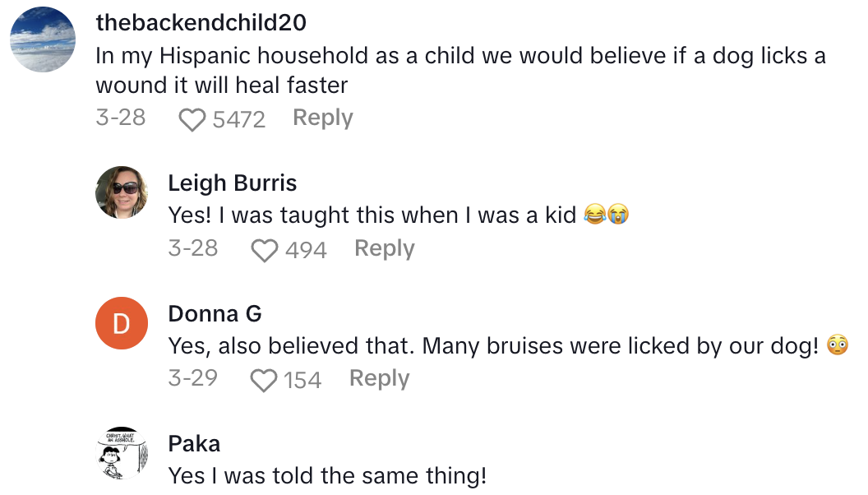Viewport: 868px width, 495px height.
Task: Click the 5472 like count
Action: pyautogui.click(x=238, y=120)
